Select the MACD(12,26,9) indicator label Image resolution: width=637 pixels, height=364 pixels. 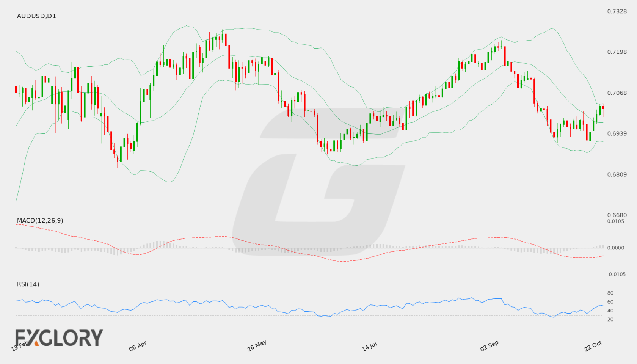pyautogui.click(x=40, y=220)
